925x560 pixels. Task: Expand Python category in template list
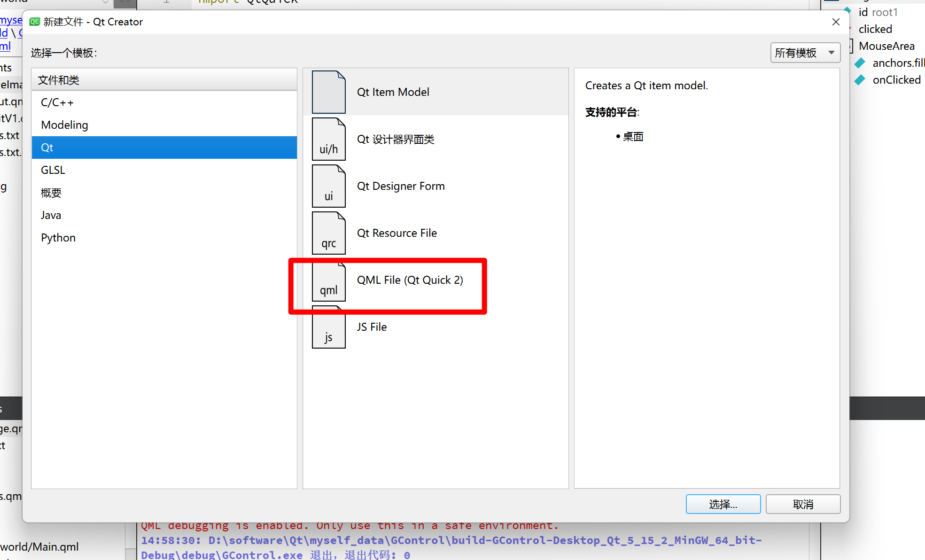(57, 237)
